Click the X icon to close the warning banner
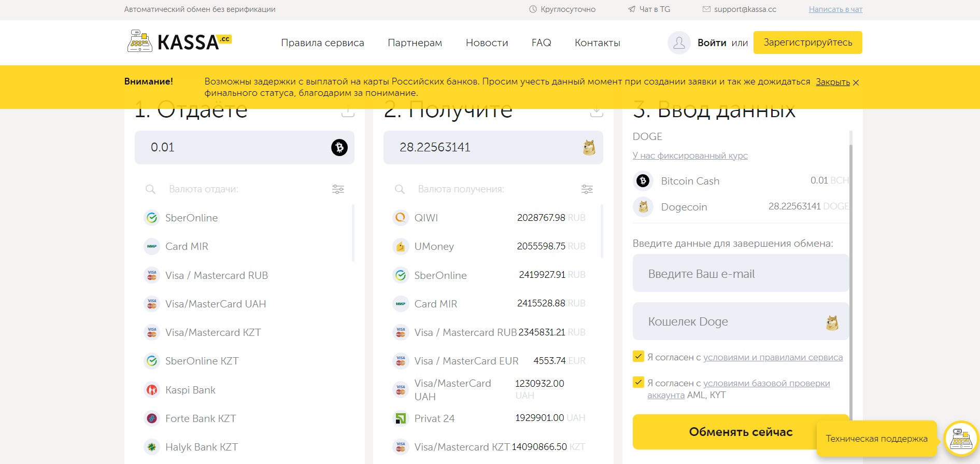The image size is (980, 464). (856, 82)
